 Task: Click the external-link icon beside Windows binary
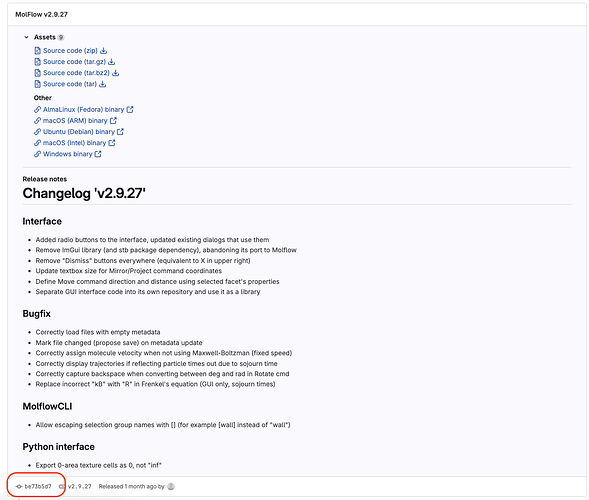[x=98, y=154]
